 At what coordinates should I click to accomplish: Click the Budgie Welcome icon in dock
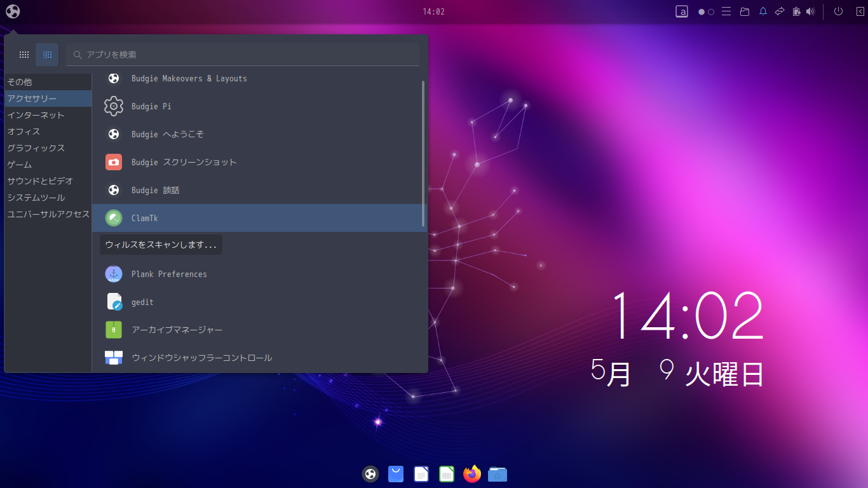[370, 474]
